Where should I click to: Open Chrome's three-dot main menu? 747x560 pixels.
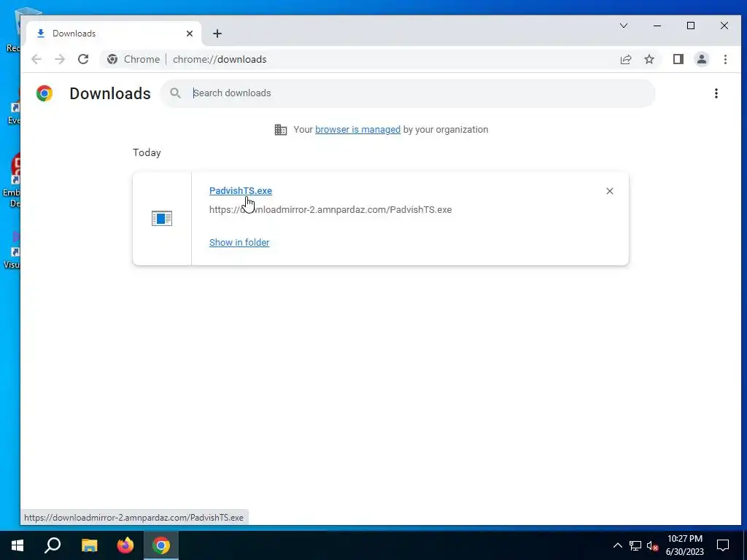(x=725, y=59)
